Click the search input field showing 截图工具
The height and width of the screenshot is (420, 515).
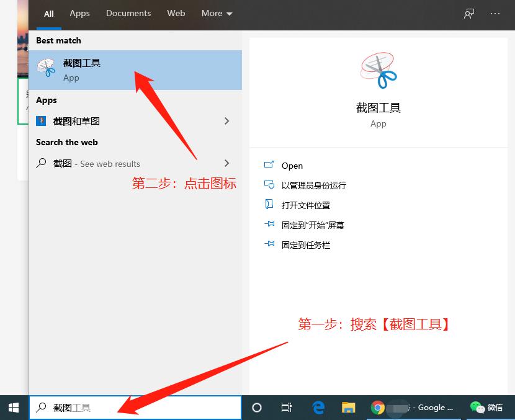(x=124, y=408)
